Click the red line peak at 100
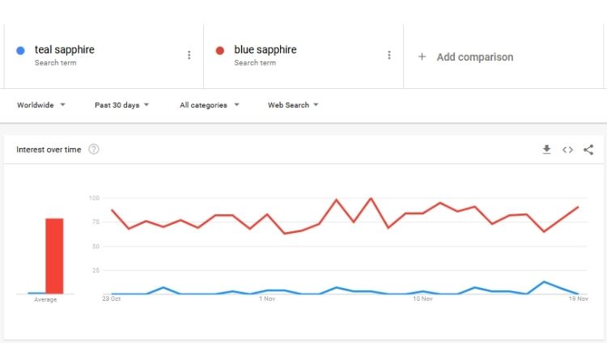Image resolution: width=607 pixels, height=364 pixels. click(371, 198)
